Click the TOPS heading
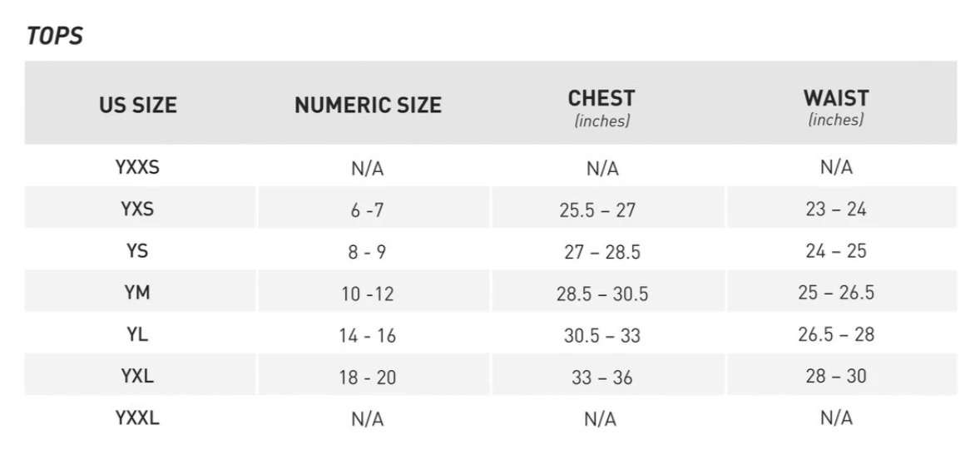The image size is (980, 449). coord(55,37)
